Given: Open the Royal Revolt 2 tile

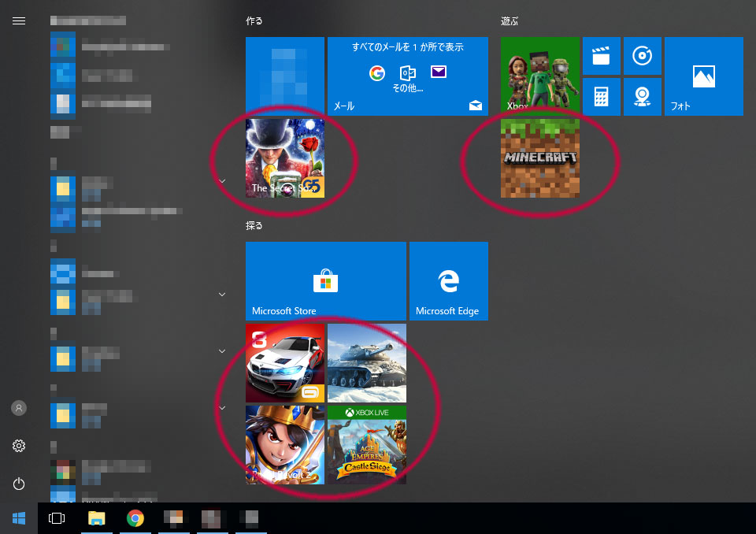Looking at the screenshot, I should 285,445.
